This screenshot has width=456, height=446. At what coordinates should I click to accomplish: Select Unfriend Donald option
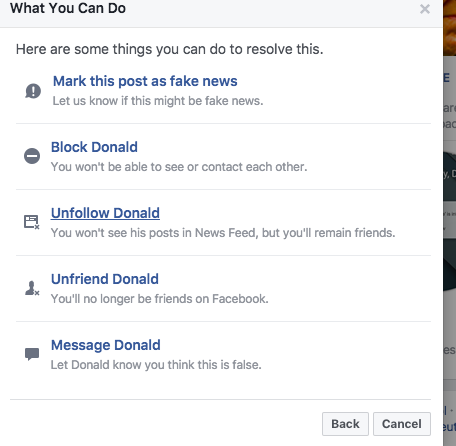coord(105,279)
